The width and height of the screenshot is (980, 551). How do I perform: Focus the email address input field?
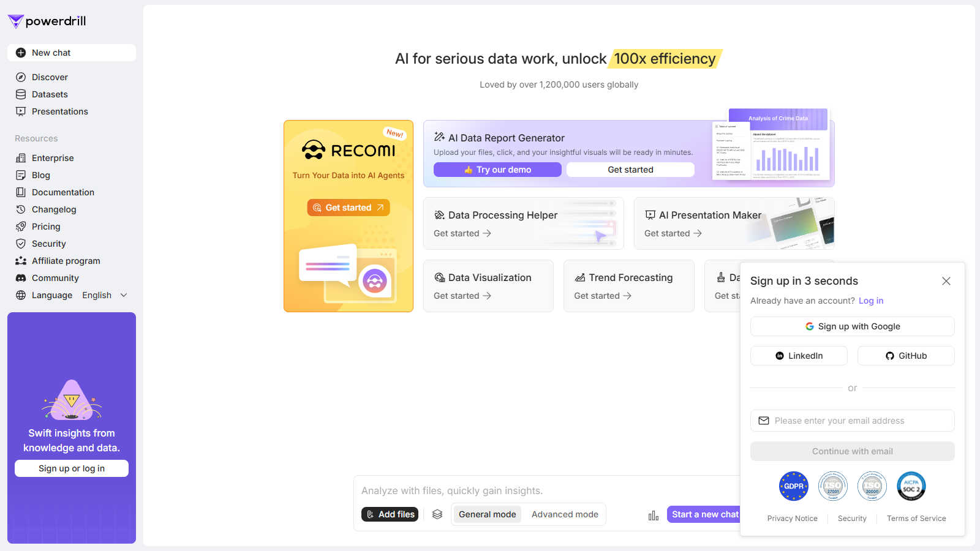852,421
